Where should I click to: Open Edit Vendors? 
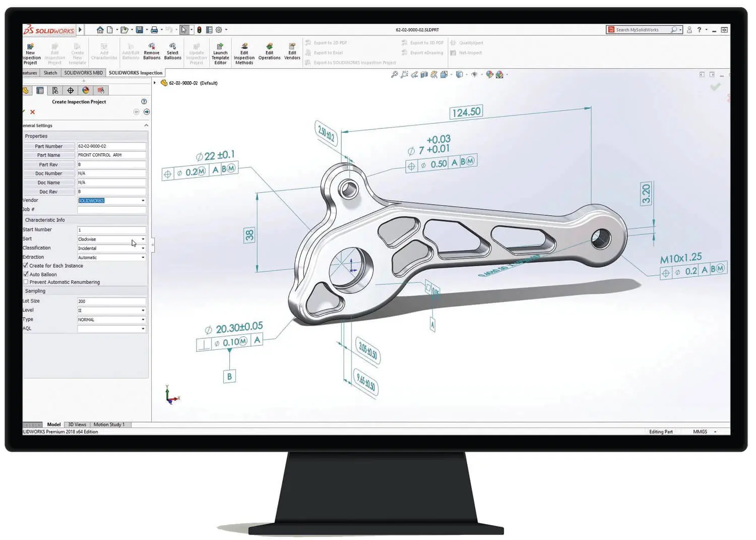(x=292, y=52)
